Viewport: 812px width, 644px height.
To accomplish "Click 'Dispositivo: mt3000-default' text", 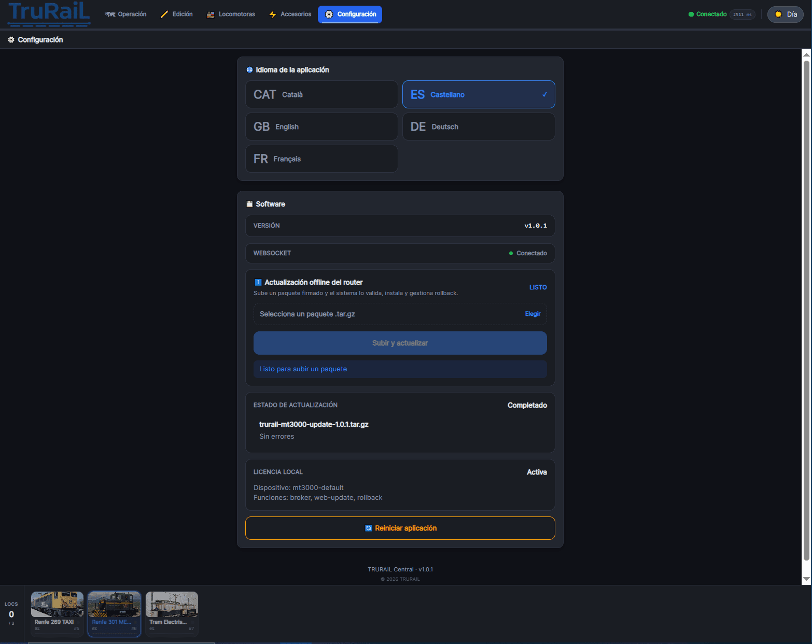I will coord(299,488).
